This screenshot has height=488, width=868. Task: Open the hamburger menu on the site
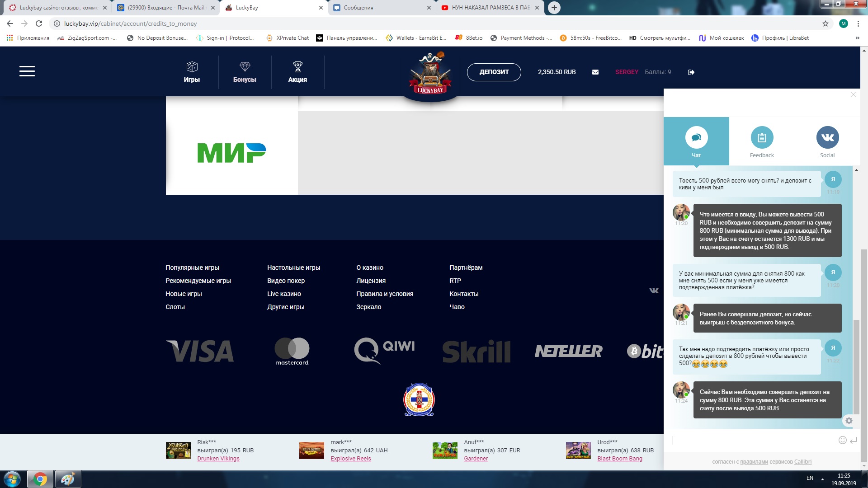point(27,71)
